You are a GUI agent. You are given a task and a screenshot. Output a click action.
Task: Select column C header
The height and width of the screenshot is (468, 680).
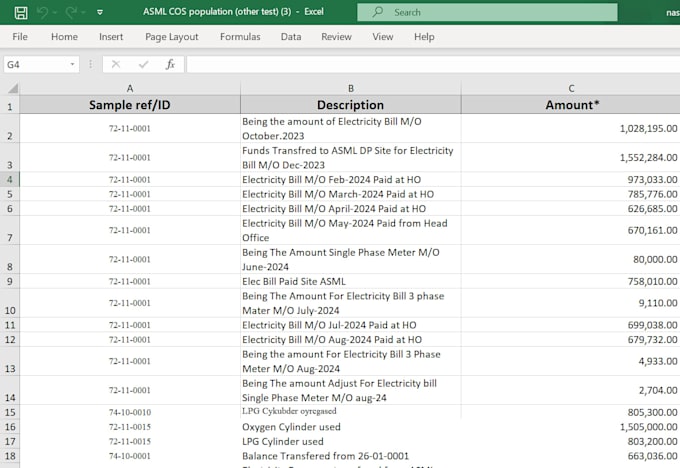pyautogui.click(x=571, y=88)
